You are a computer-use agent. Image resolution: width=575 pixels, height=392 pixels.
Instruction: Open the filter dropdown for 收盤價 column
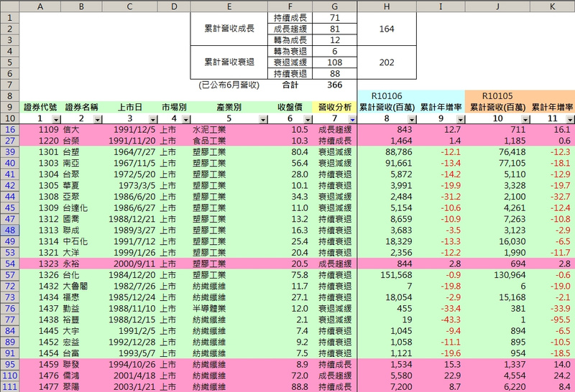coord(308,119)
